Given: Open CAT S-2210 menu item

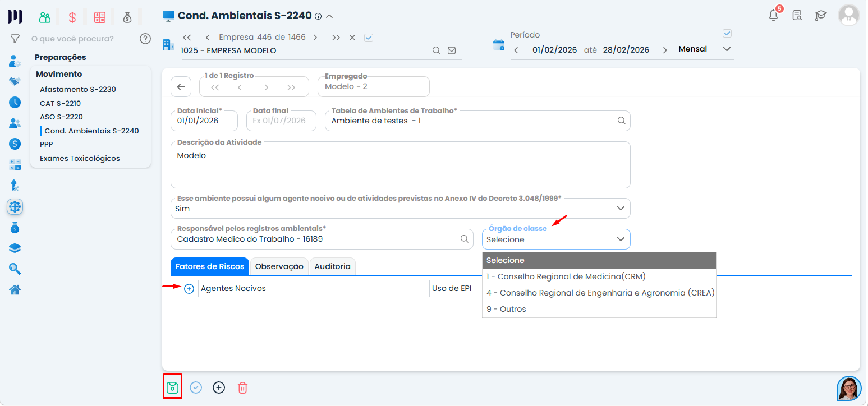Looking at the screenshot, I should 61,104.
